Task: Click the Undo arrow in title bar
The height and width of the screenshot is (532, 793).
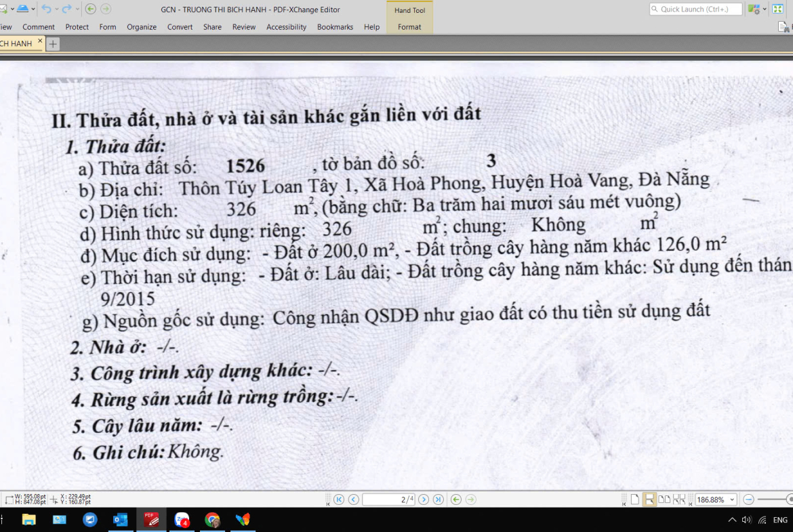Action: point(46,9)
